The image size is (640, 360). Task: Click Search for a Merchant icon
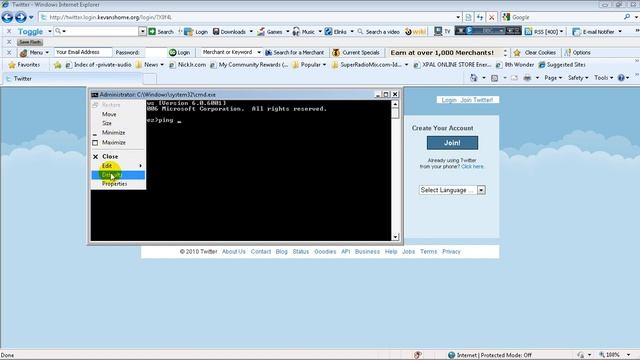[x=269, y=53]
